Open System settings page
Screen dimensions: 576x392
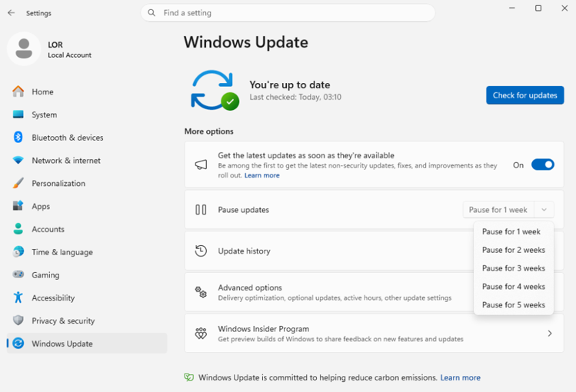coord(87,115)
